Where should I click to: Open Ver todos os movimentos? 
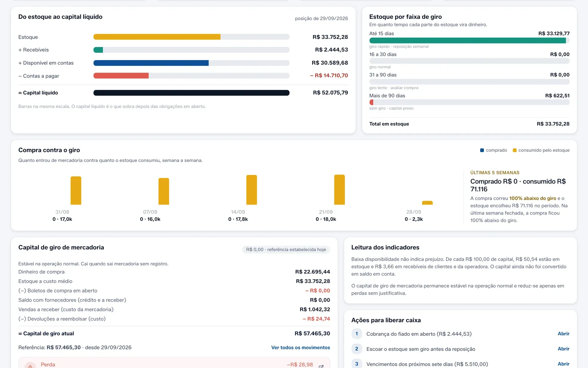click(300, 347)
